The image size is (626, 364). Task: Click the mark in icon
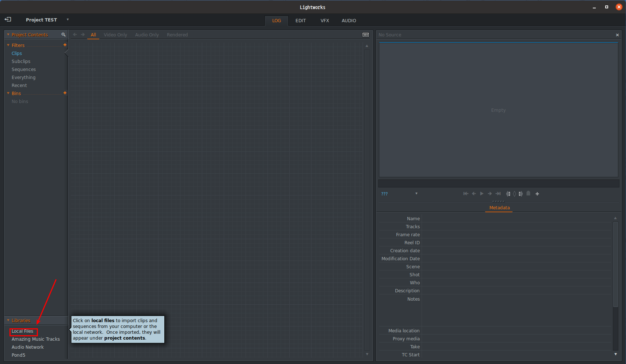coord(508,194)
